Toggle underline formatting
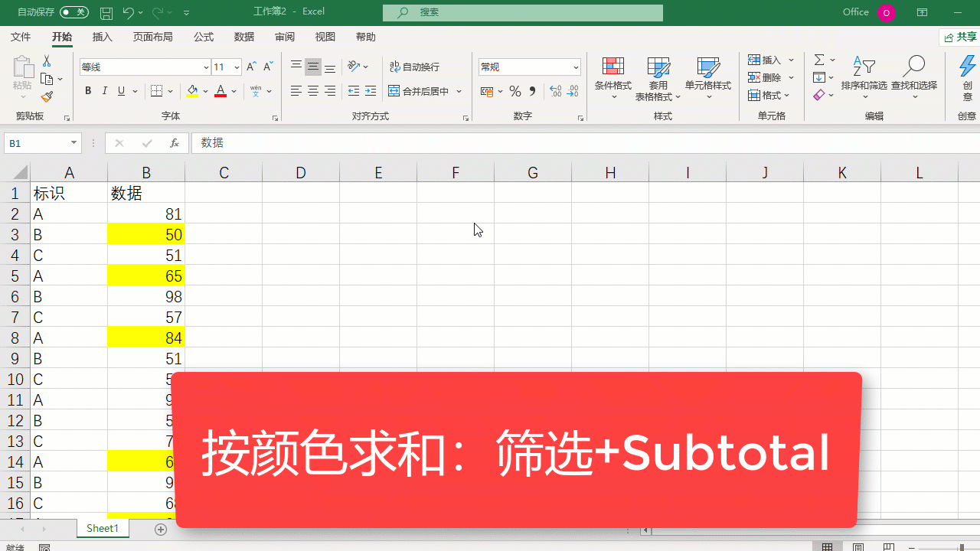The height and width of the screenshot is (551, 980). (x=121, y=91)
